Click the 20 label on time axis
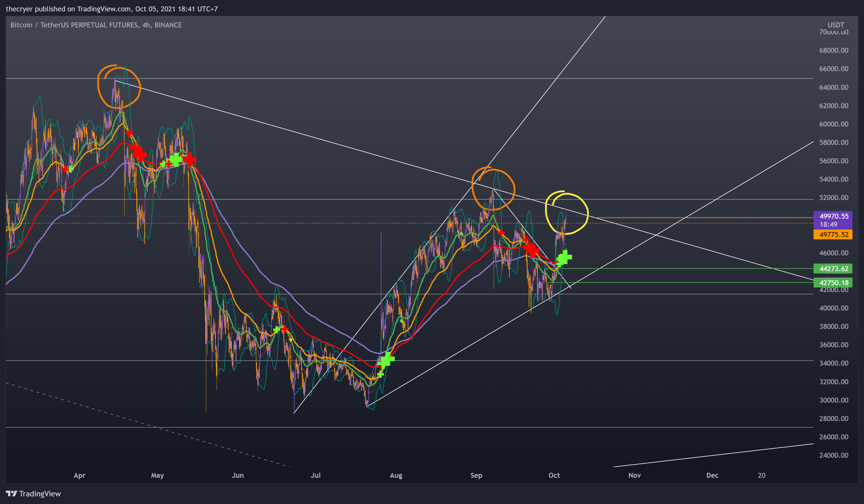Screen dimensions: 864x504 pos(761,475)
